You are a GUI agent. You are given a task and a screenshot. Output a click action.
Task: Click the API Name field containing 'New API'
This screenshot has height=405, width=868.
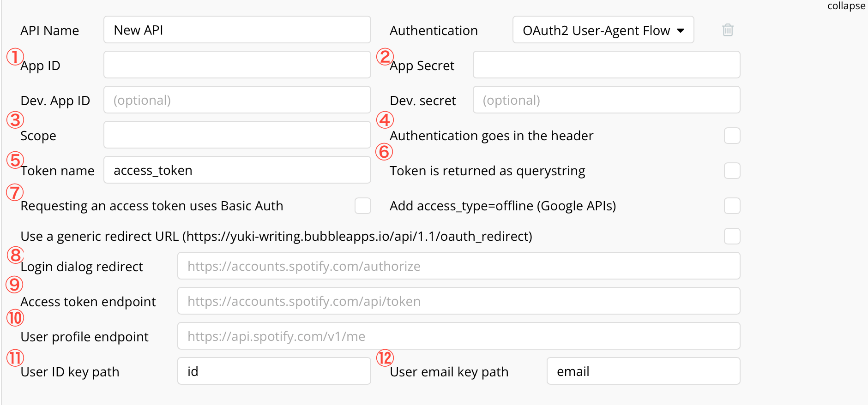pos(237,30)
